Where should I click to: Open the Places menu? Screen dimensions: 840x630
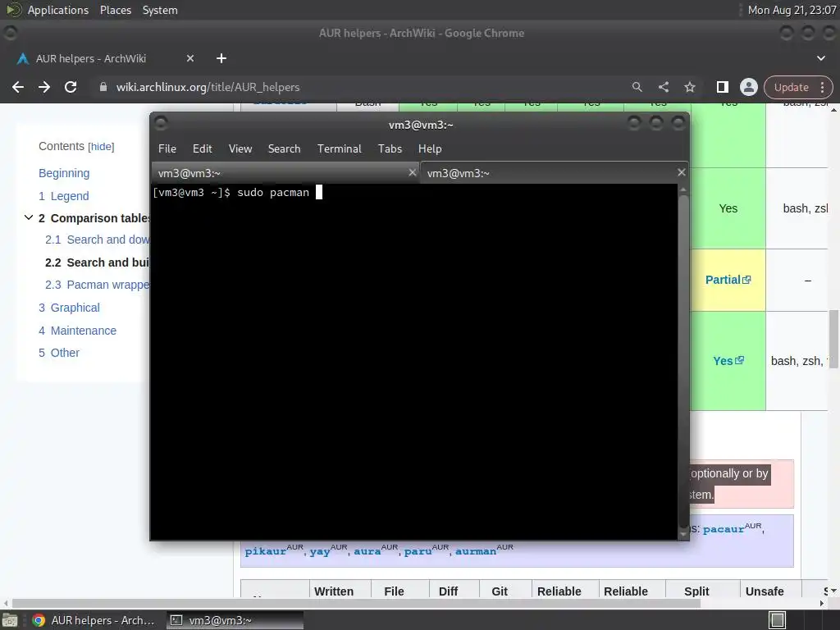[x=115, y=10]
